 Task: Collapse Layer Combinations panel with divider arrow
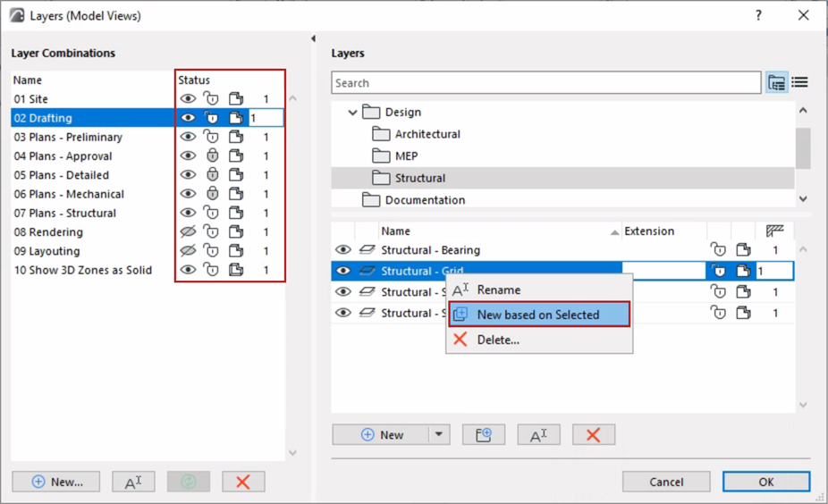[x=313, y=38]
